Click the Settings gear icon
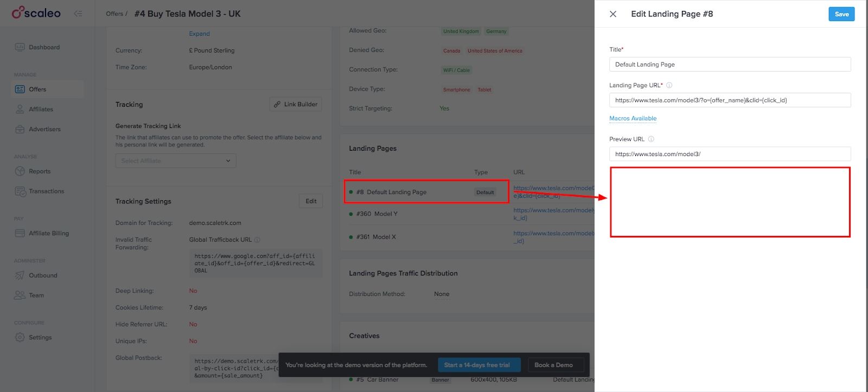This screenshot has height=392, width=868. [x=20, y=337]
